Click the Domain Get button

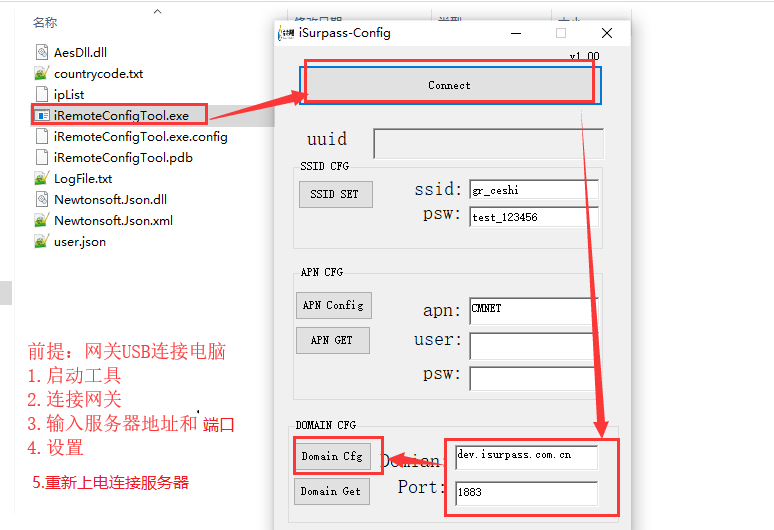[332, 492]
